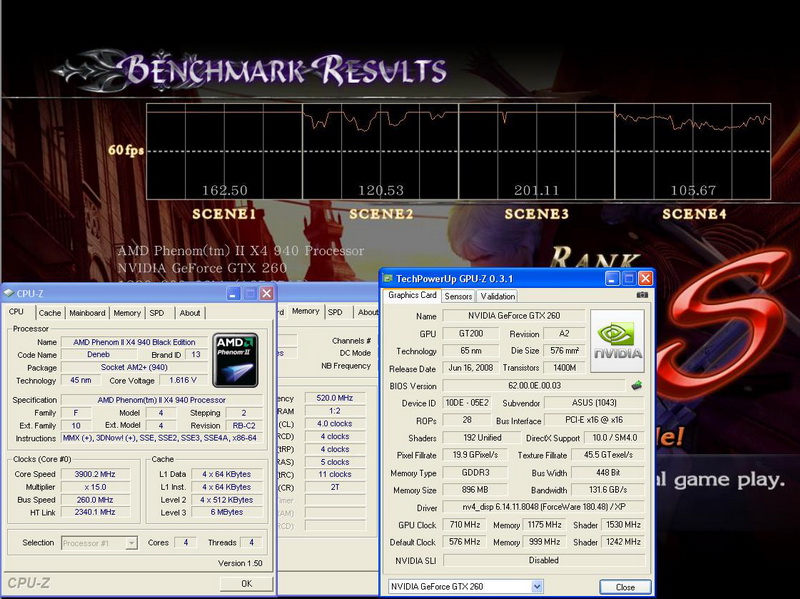Viewport: 800px width, 599px height.
Task: Click the Scene 1 score 162.50
Action: 224,190
